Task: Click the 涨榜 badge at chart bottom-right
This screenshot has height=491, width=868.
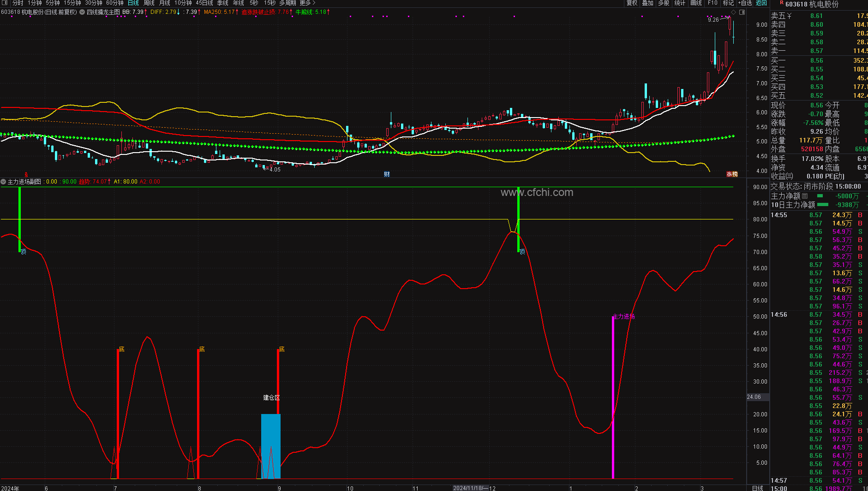Action: 732,174
